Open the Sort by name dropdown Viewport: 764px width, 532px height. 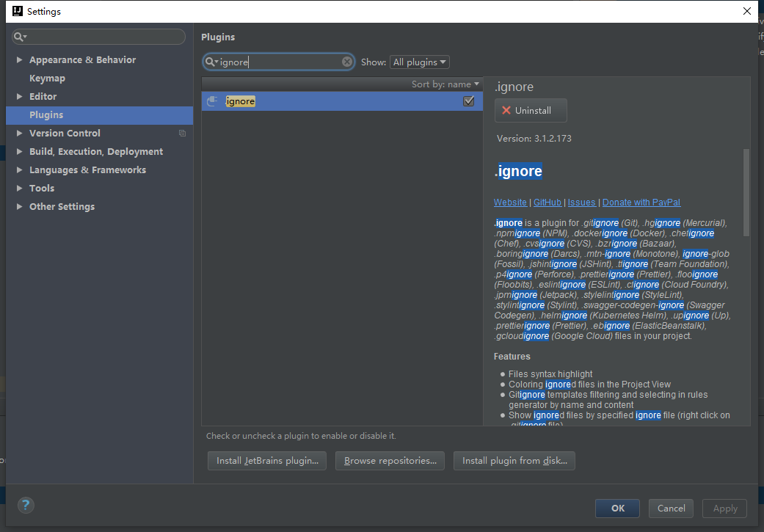coord(445,84)
